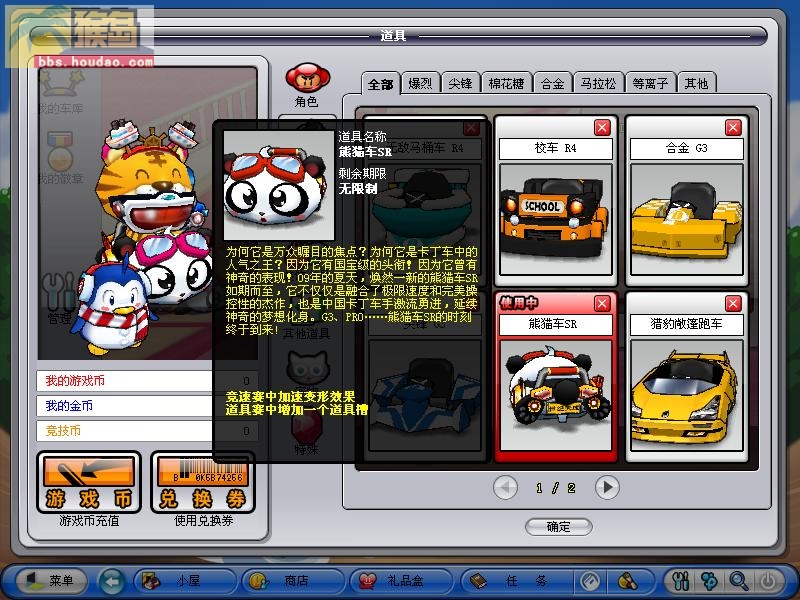Click the panda kart preview image in tooltip
The width and height of the screenshot is (800, 600).
click(x=279, y=185)
